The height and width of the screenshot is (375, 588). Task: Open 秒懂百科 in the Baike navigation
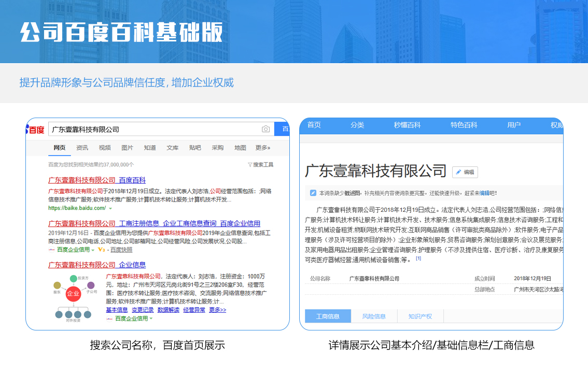[407, 125]
